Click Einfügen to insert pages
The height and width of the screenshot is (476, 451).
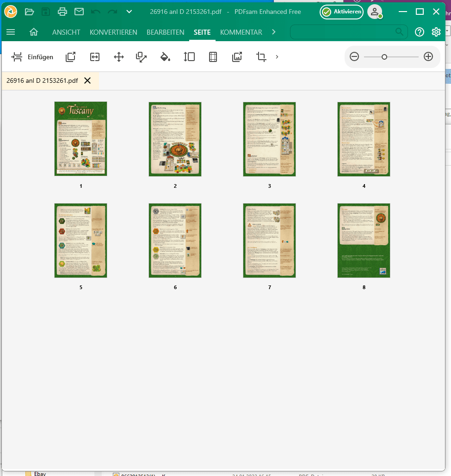pos(32,57)
